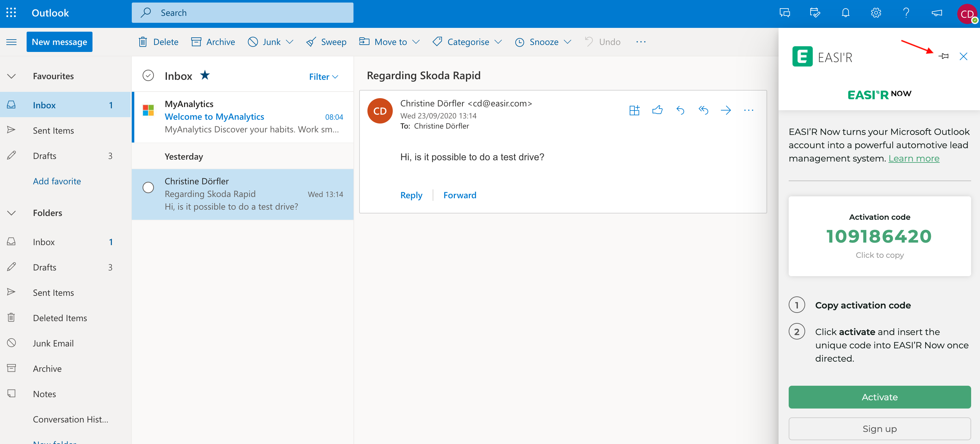Collapse the Folders section

coord(11,213)
